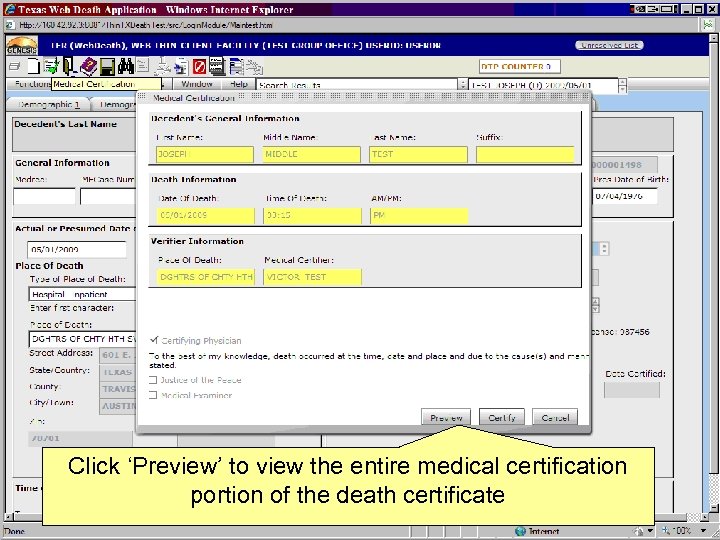Open the Unresolved List link

609,45
